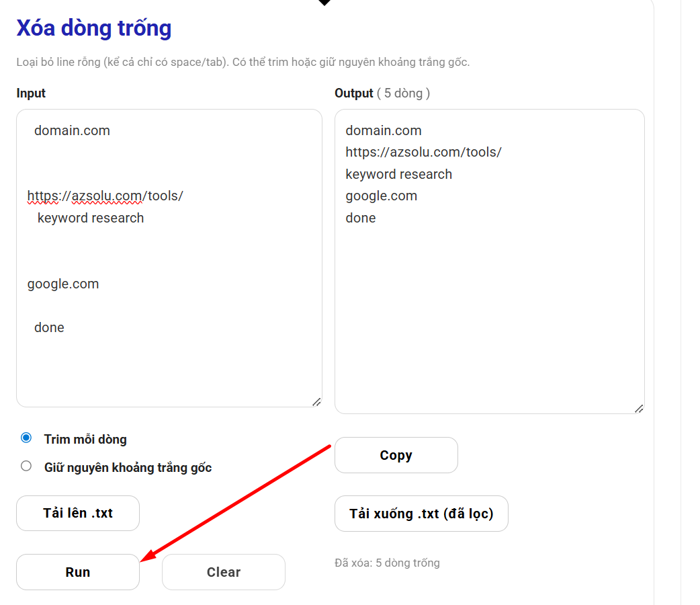Click the Clear button
Screen dimensions: 700x605
point(224,572)
